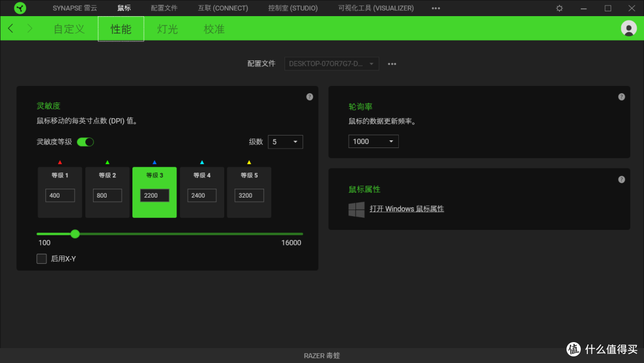Open the Windows mouse properties link
The image size is (644, 363).
click(407, 209)
